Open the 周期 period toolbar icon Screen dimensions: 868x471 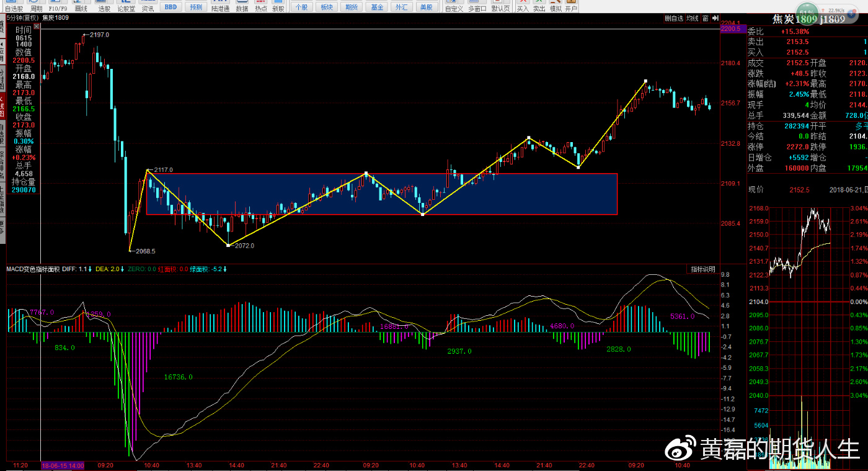(x=37, y=6)
